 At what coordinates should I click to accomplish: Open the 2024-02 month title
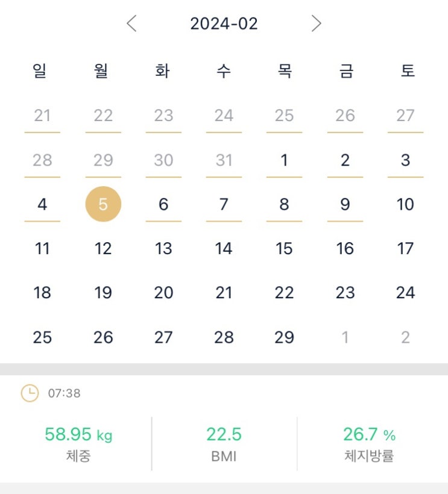(224, 24)
